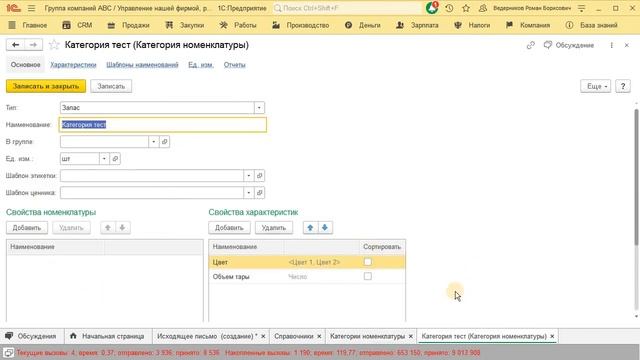Image resolution: width=640 pixels, height=360 pixels.
Task: Toggle Сортировать checkbox for Объем тары
Action: (368, 276)
